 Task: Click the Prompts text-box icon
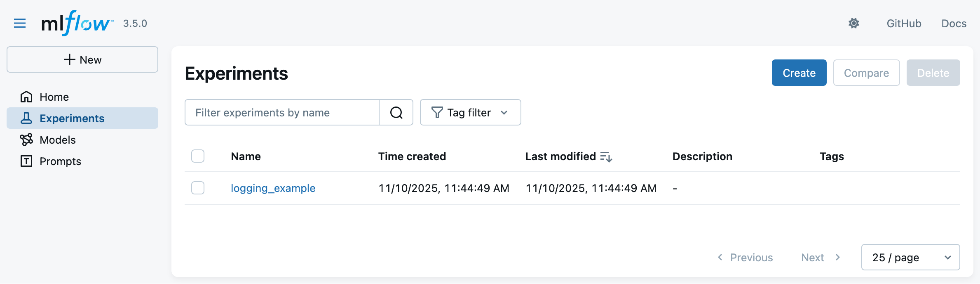[x=26, y=161]
